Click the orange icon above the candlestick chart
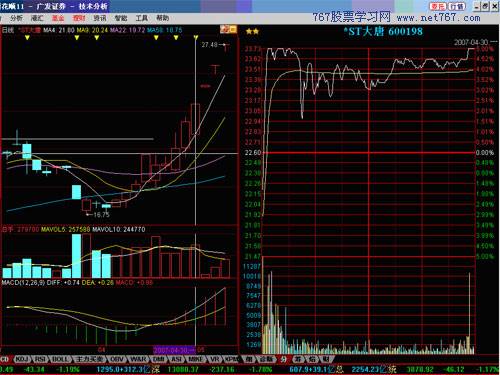The width and height of the screenshot is (500, 375). 229,29
